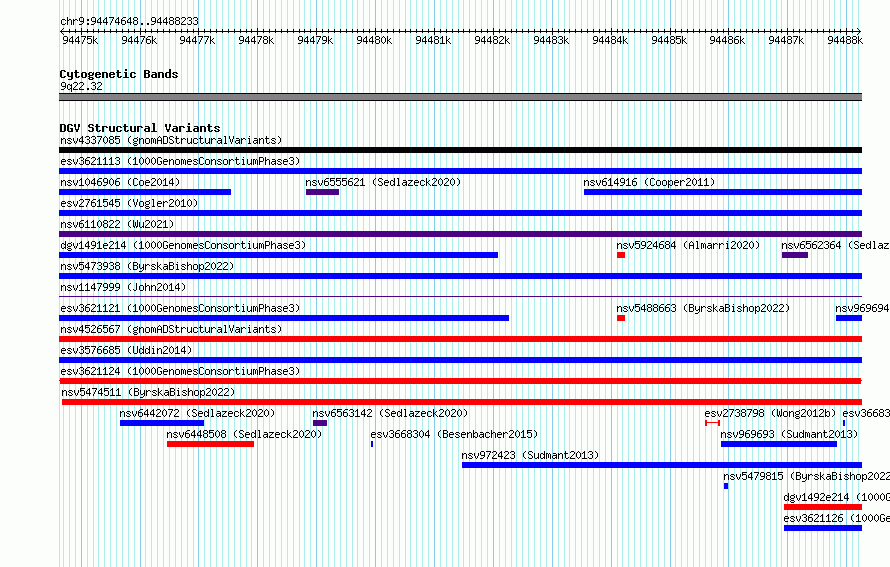Image resolution: width=890 pixels, height=567 pixels.
Task: Select the esv2761545 (Vogler2010) label
Action: pos(129,203)
